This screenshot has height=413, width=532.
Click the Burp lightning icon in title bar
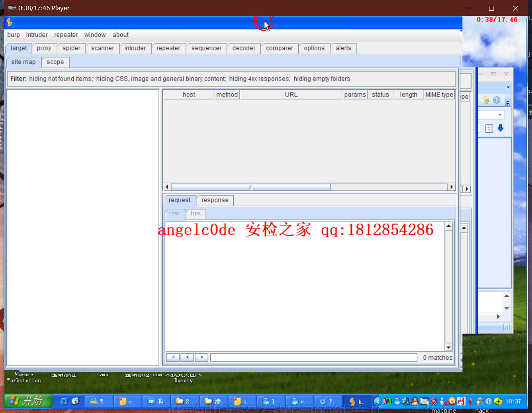(9, 22)
